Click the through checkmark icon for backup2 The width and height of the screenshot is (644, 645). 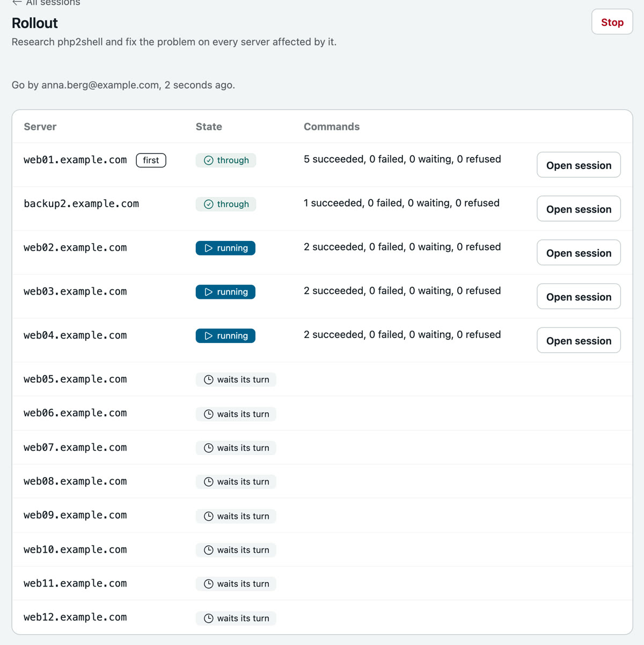click(x=209, y=204)
